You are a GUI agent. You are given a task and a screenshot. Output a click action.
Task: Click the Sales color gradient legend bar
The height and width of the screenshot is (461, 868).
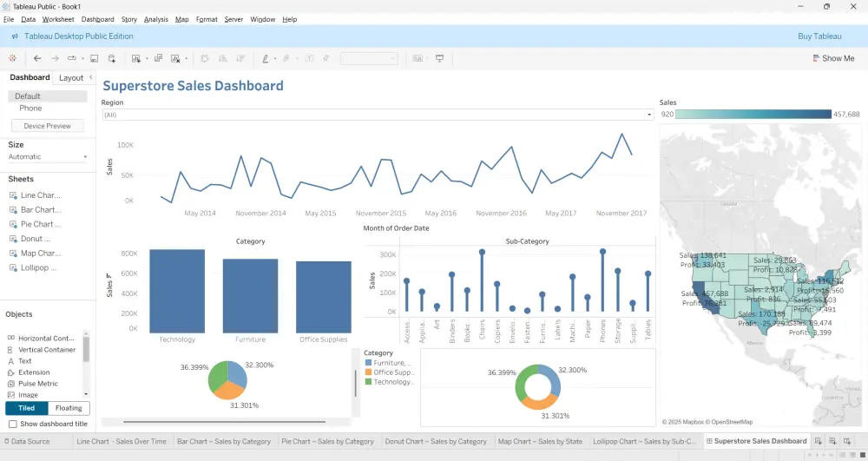(753, 114)
